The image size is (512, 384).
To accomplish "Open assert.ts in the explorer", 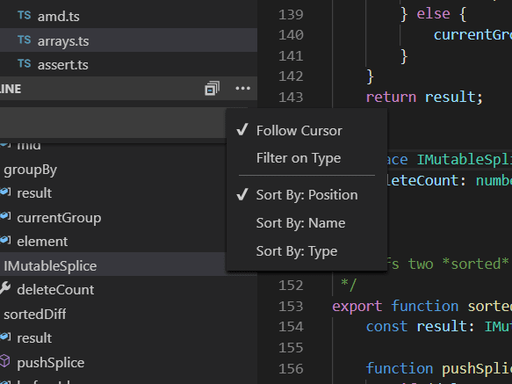I will click(63, 65).
